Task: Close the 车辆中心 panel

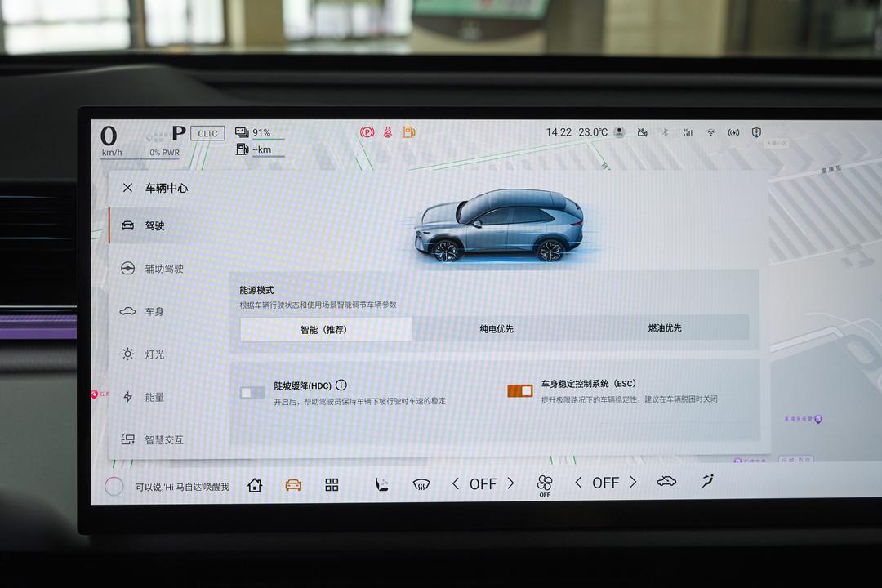Action: coord(127,188)
